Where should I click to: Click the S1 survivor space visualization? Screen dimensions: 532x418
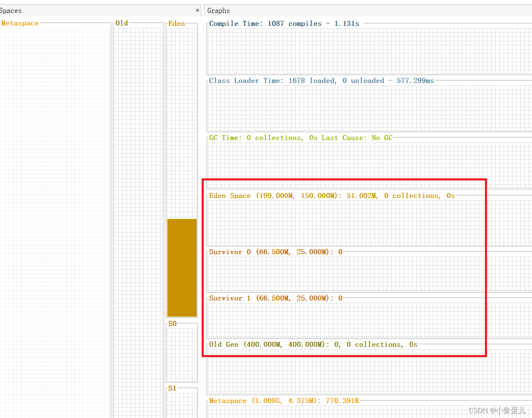182,406
